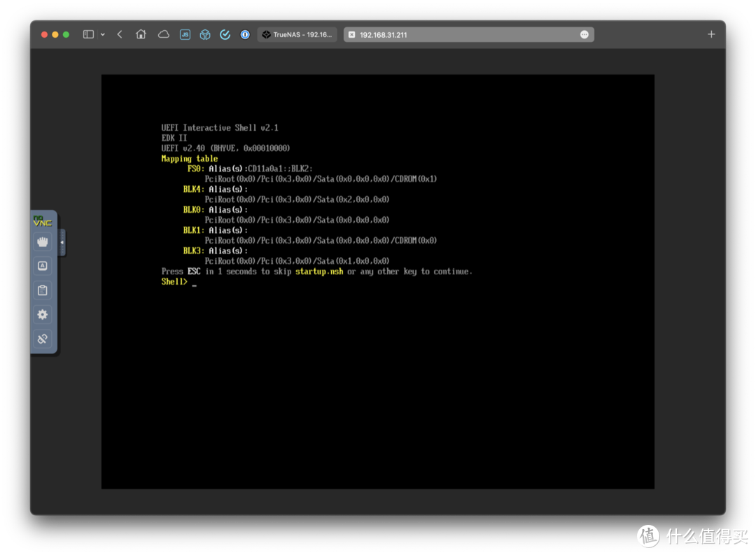
Task: Click the noVNC disconnect icon
Action: click(x=43, y=339)
